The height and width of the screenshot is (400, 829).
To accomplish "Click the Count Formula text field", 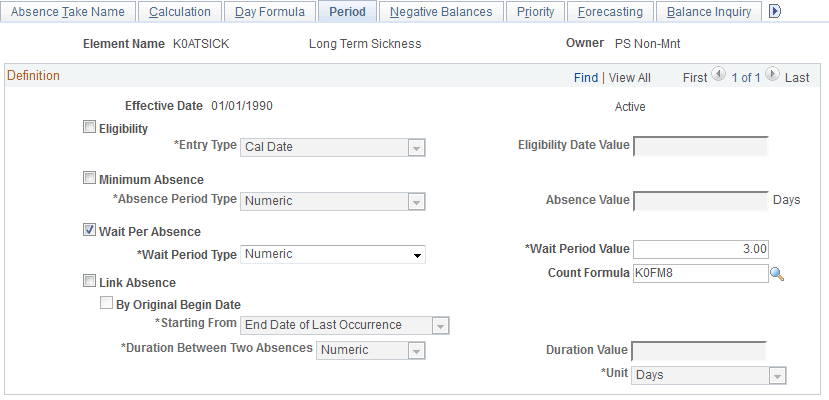I will click(698, 273).
